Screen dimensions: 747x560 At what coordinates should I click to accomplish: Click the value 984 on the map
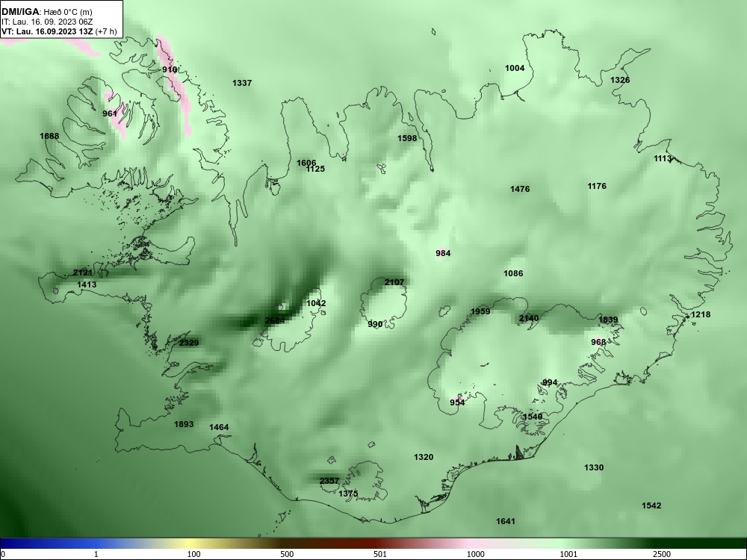click(443, 253)
